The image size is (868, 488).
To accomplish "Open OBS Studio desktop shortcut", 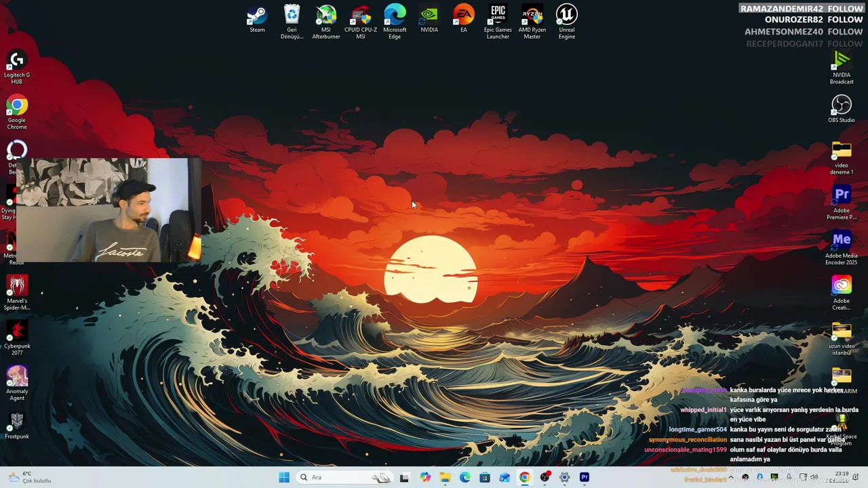I will 842,109.
